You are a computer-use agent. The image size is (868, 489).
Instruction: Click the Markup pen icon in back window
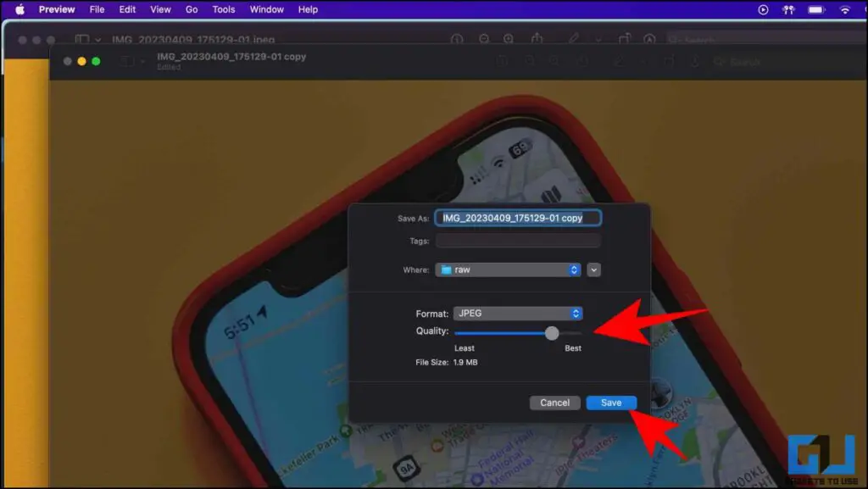pyautogui.click(x=574, y=39)
